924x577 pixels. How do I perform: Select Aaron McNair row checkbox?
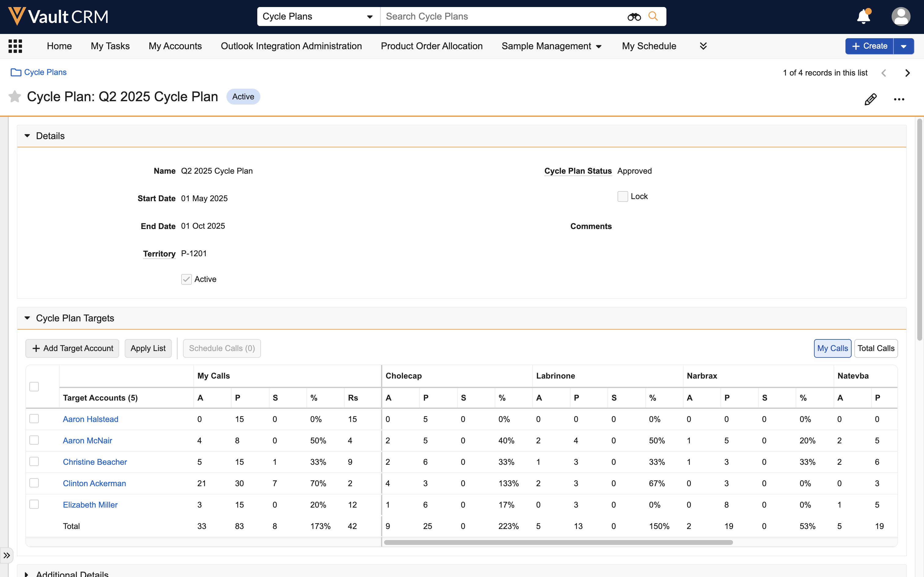[x=34, y=440]
